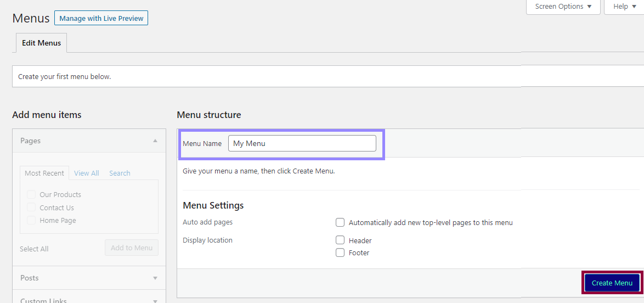
Task: Click into the Menu Name text field
Action: 302,143
